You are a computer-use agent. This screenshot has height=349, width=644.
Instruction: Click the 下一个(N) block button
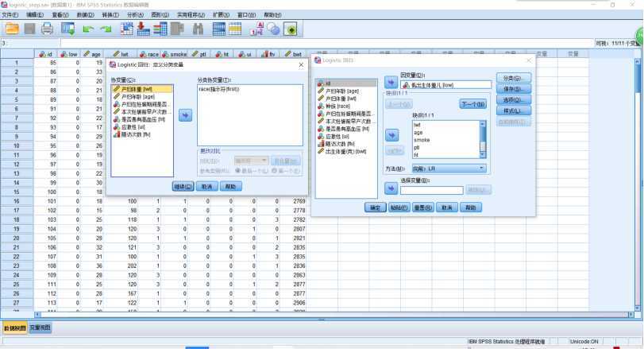pyautogui.click(x=472, y=104)
